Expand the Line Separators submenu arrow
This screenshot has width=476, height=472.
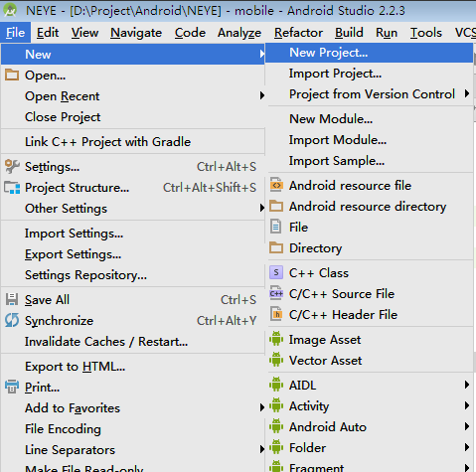coord(262,449)
